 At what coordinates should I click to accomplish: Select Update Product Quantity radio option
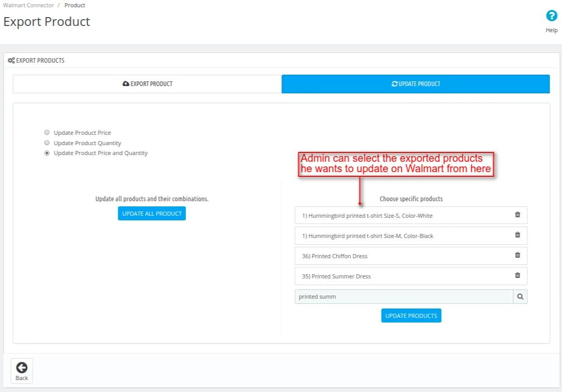click(47, 143)
